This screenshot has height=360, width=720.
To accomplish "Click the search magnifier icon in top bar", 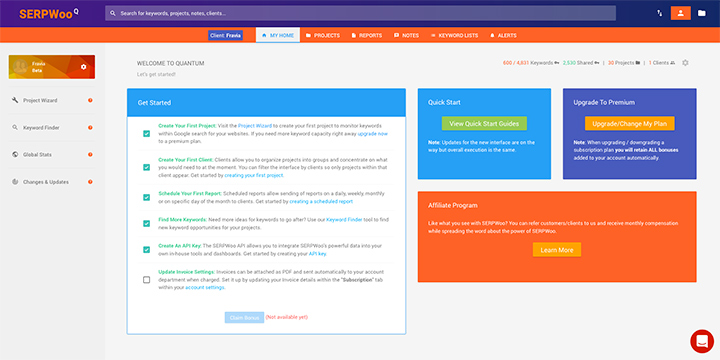I will pyautogui.click(x=113, y=13).
